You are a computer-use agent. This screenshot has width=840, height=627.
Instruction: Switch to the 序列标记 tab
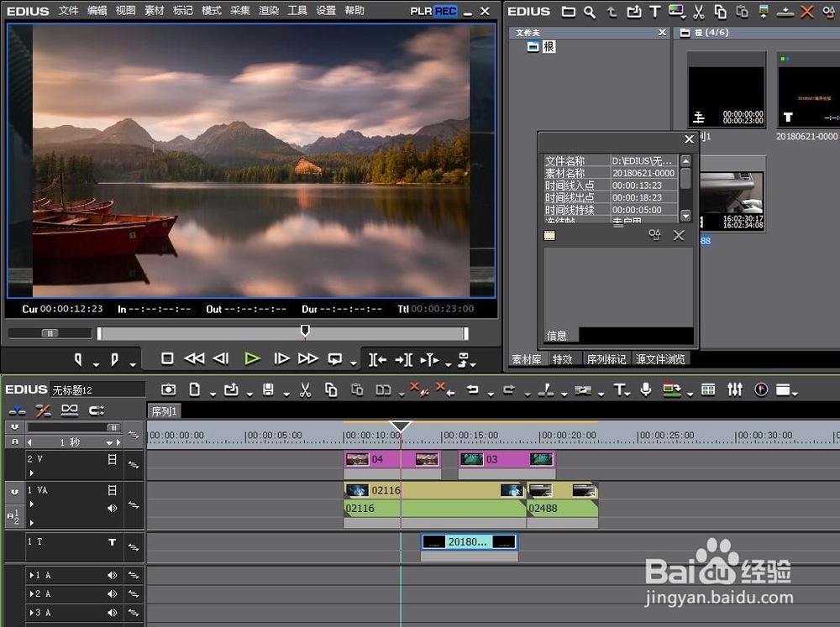coord(606,359)
